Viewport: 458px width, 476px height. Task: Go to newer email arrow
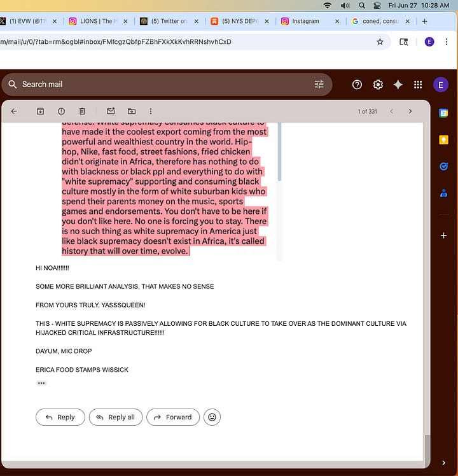pos(392,111)
